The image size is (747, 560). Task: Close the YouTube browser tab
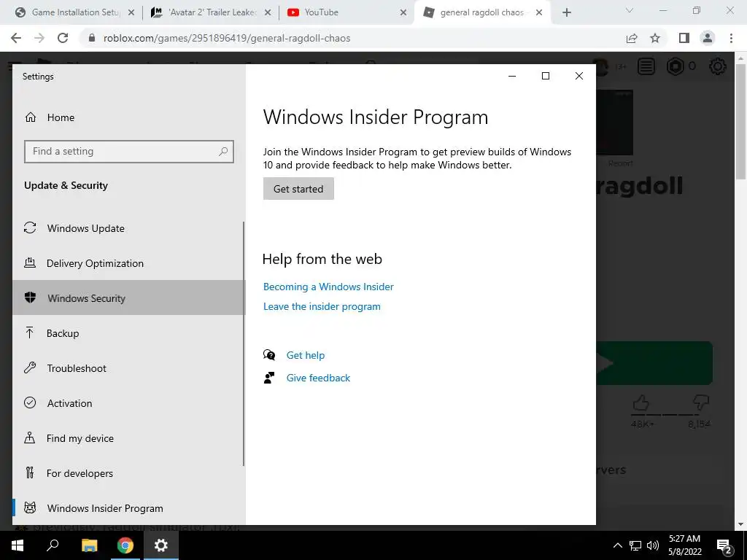point(403,12)
